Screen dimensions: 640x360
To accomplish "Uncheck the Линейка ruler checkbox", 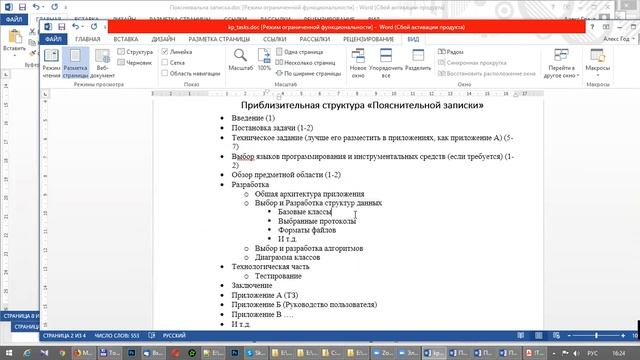I will point(165,52).
